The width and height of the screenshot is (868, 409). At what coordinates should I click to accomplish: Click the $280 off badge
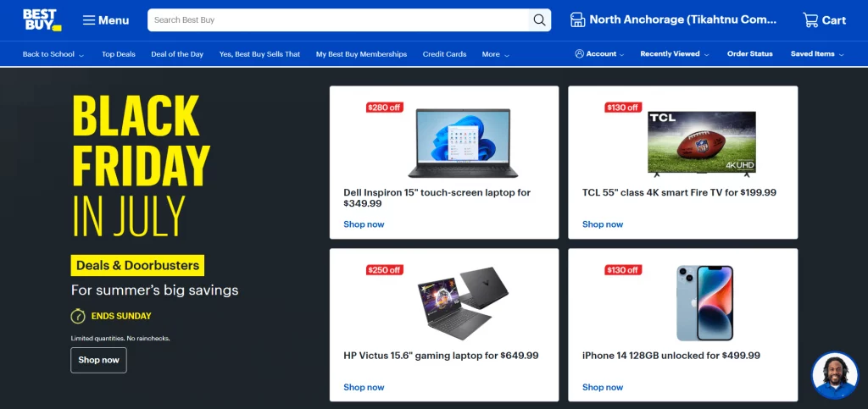pyautogui.click(x=384, y=108)
